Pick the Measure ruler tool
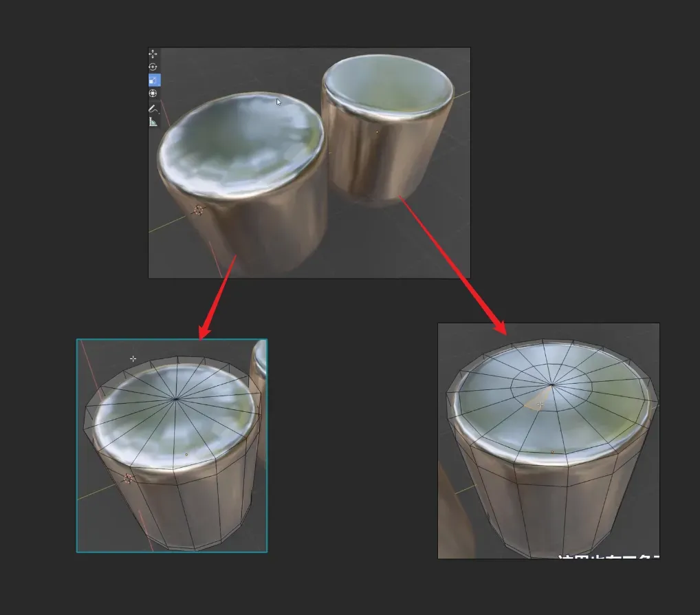The width and height of the screenshot is (700, 615). (x=153, y=122)
